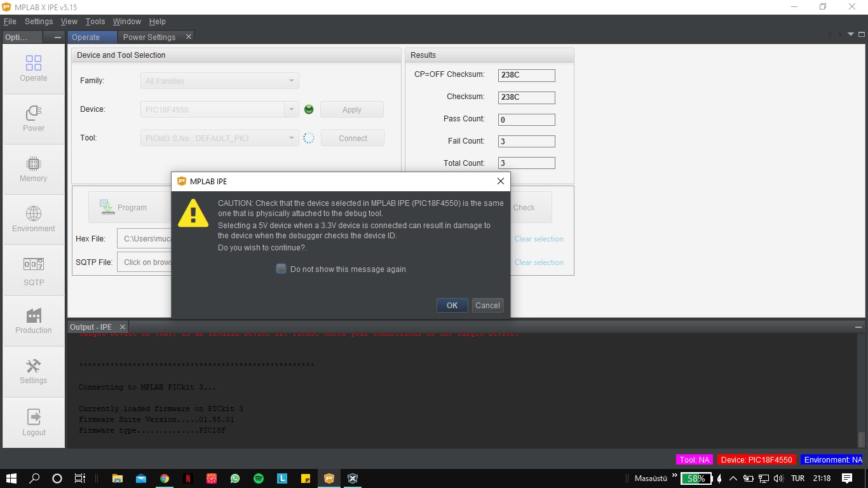Click OK in the caution dialog
This screenshot has height=488, width=868.
pos(452,305)
